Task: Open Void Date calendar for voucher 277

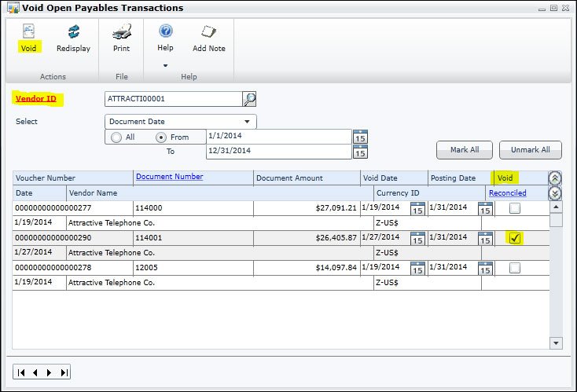Action: click(x=417, y=208)
